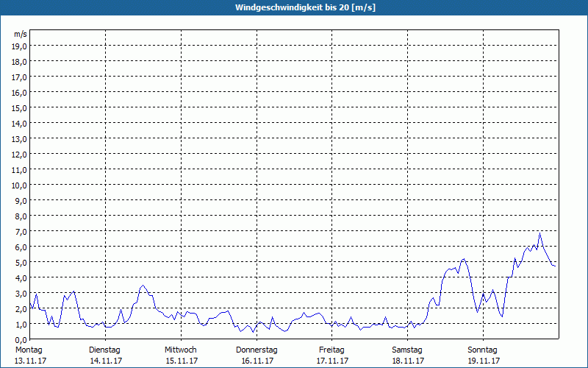Click the m/s unit label on y-axis
Viewport: 588px width, 368px height.
pos(21,34)
